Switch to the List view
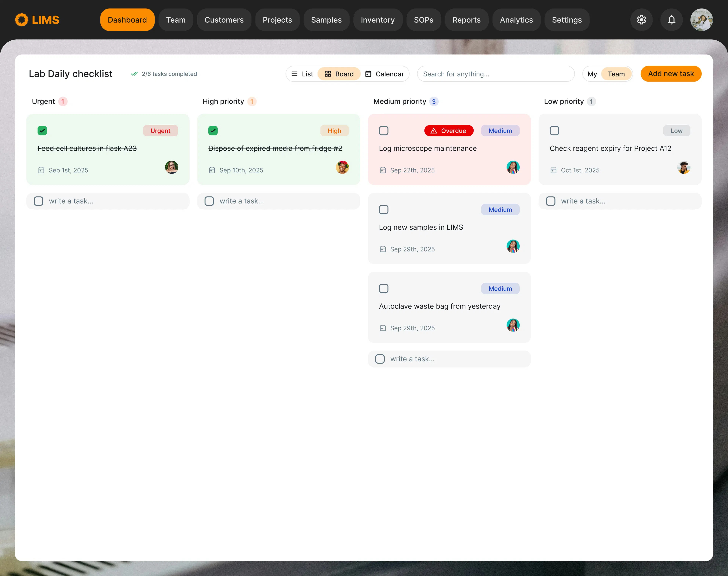Viewport: 728px width, 576px height. [x=302, y=74]
